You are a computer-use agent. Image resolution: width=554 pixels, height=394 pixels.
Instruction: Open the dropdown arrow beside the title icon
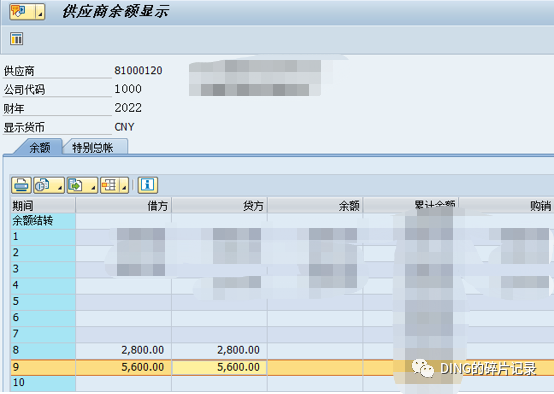(x=40, y=12)
